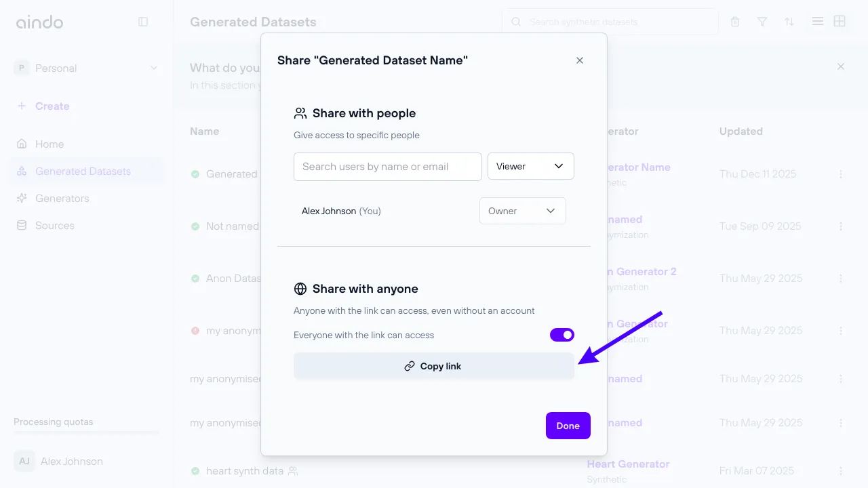Click the error status icon on my anonym dataset

[195, 330]
